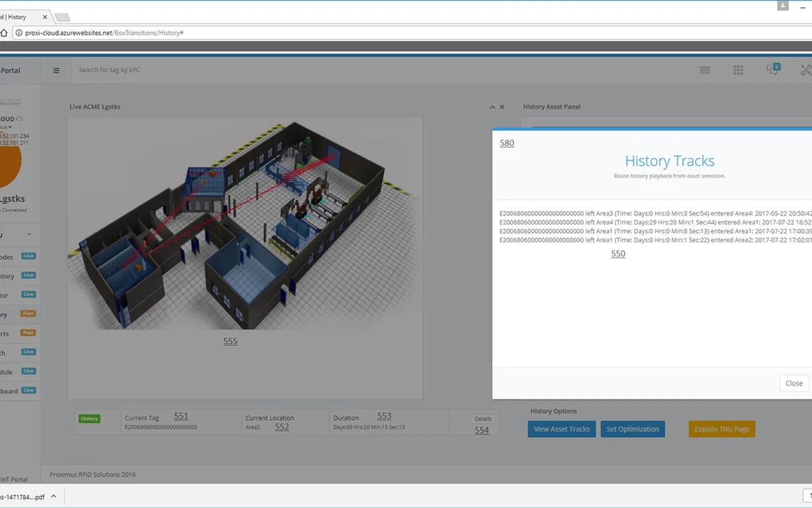Click the "Area2" current location value
The height and width of the screenshot is (508, 812).
(x=253, y=427)
